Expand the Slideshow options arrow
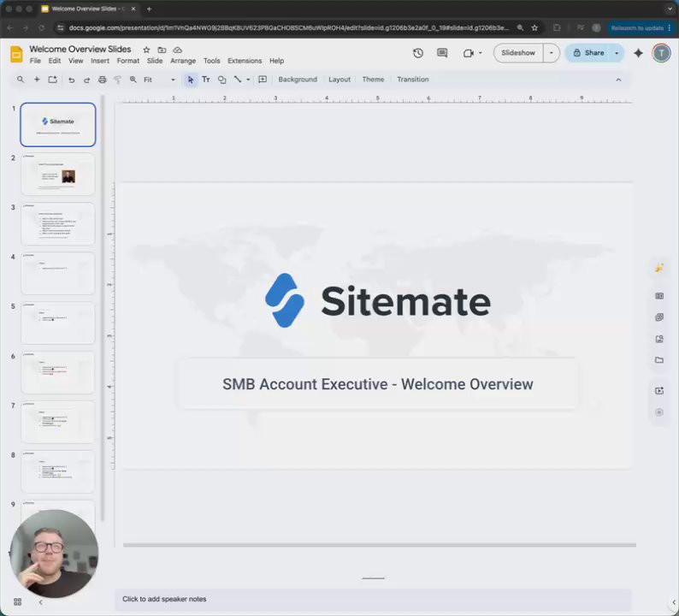 point(552,53)
